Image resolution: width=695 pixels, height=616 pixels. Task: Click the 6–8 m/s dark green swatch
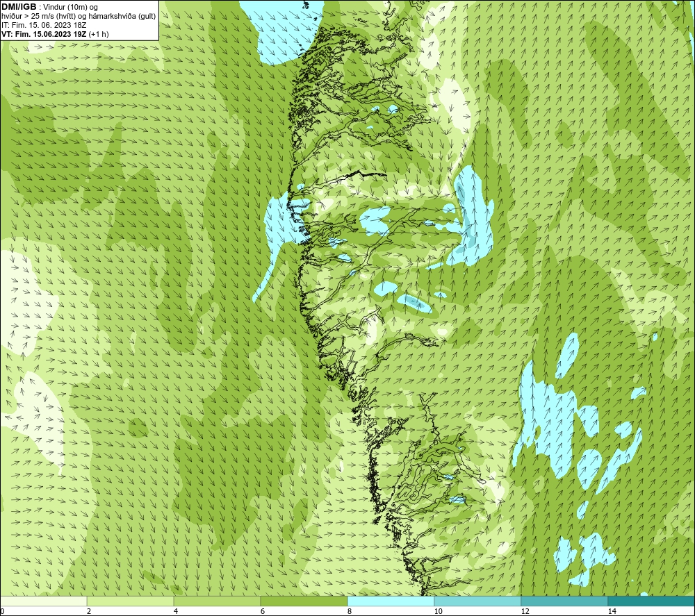click(x=304, y=601)
